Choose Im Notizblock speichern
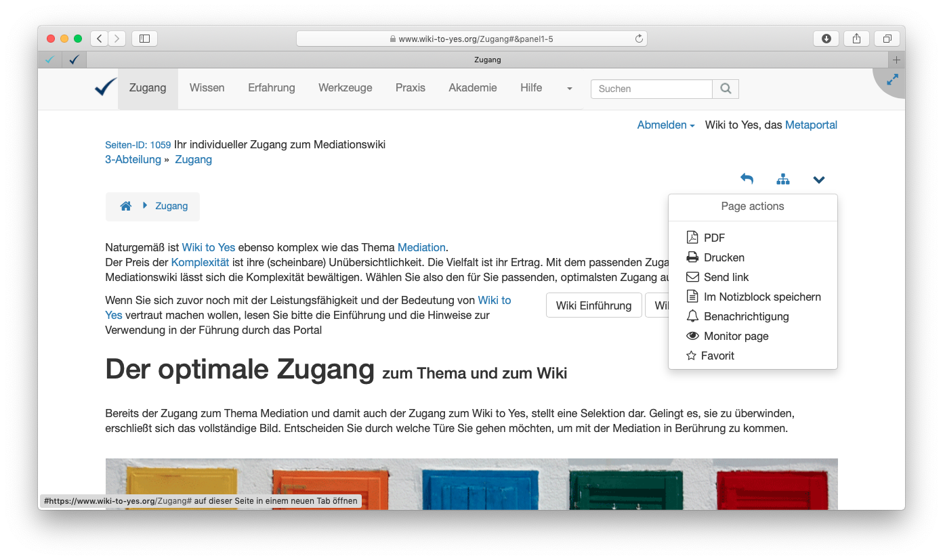This screenshot has height=560, width=943. 762,297
